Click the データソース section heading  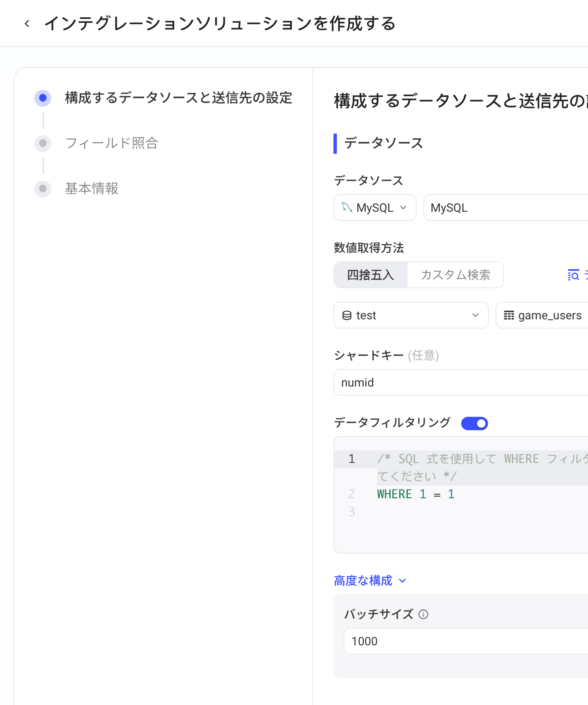point(383,143)
